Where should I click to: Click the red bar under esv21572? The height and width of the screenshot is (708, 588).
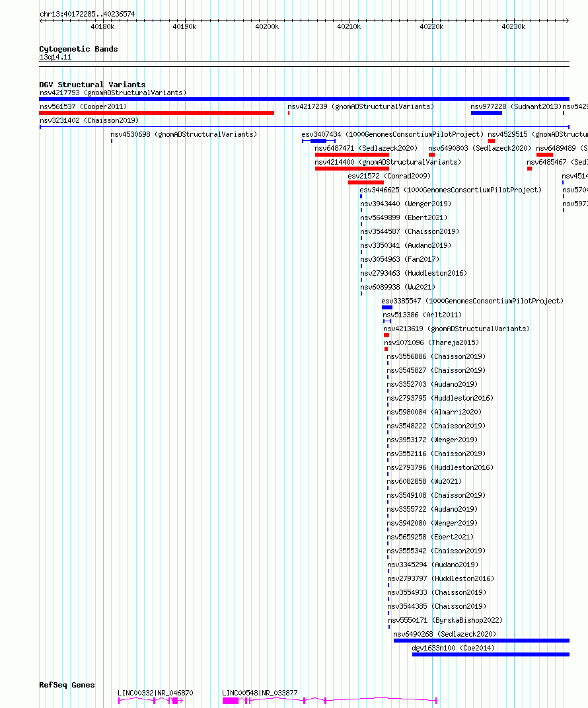point(366,182)
